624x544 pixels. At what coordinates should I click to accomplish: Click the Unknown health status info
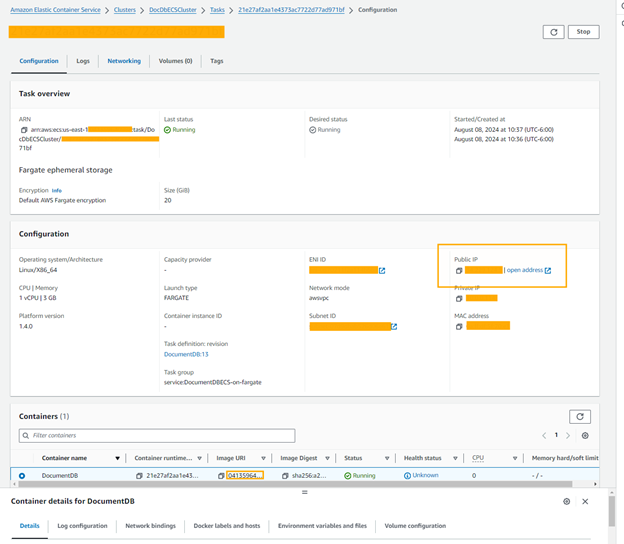point(421,476)
